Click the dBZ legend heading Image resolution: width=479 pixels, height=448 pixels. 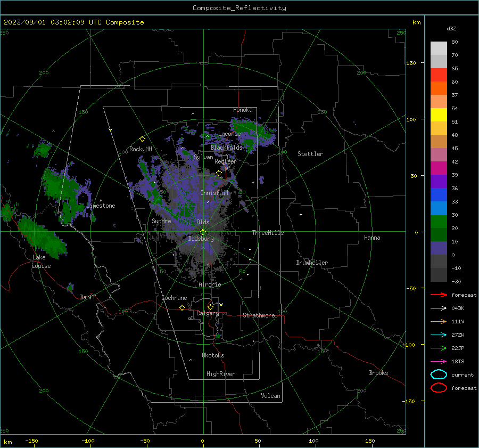click(x=451, y=29)
